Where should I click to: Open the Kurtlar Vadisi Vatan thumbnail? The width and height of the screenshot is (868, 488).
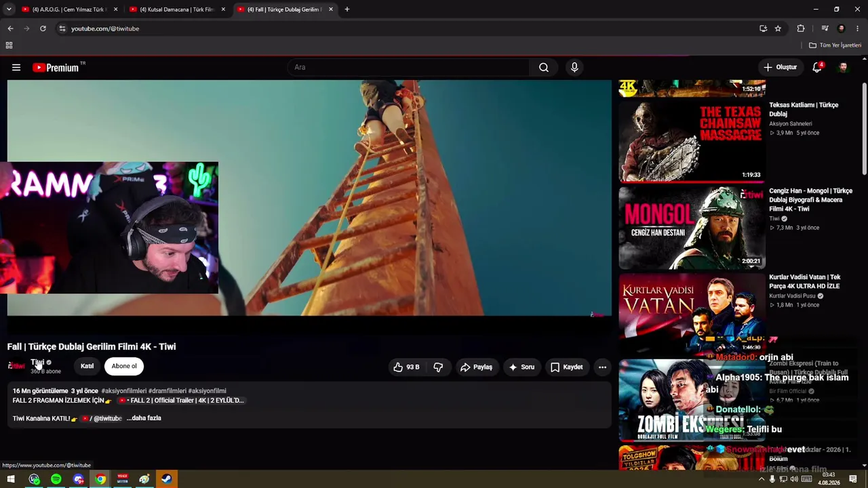[692, 314]
